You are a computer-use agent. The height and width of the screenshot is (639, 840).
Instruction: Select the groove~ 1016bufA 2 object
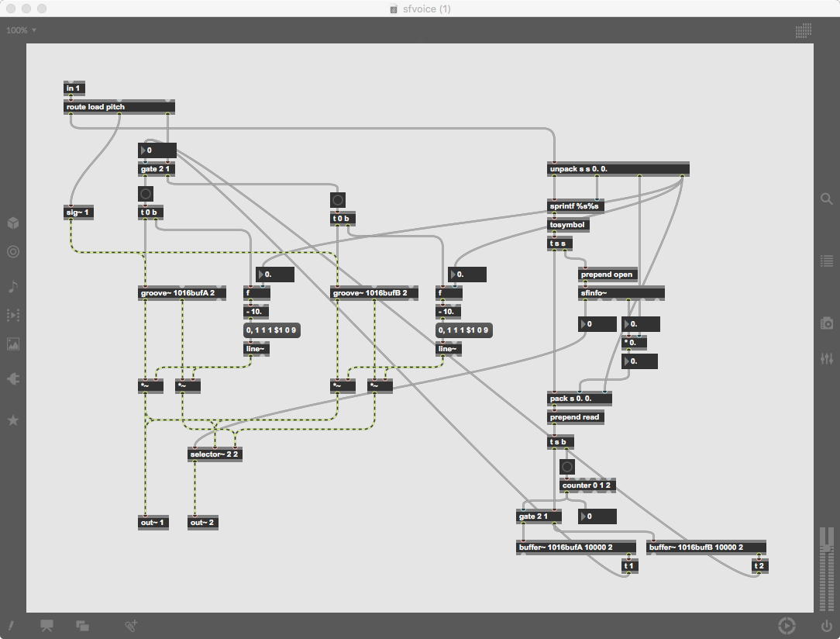coord(181,293)
